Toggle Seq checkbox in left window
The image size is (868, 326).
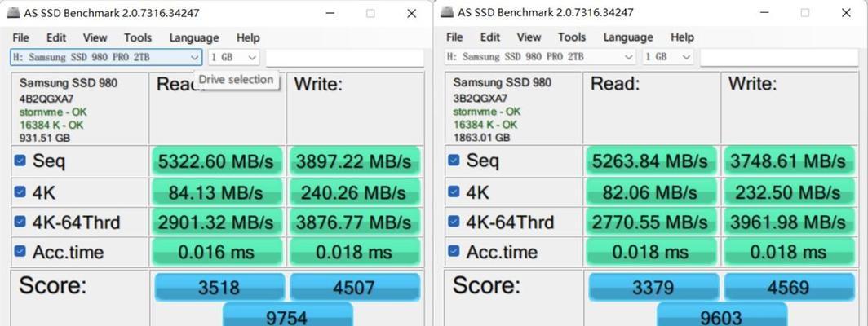coord(20,161)
